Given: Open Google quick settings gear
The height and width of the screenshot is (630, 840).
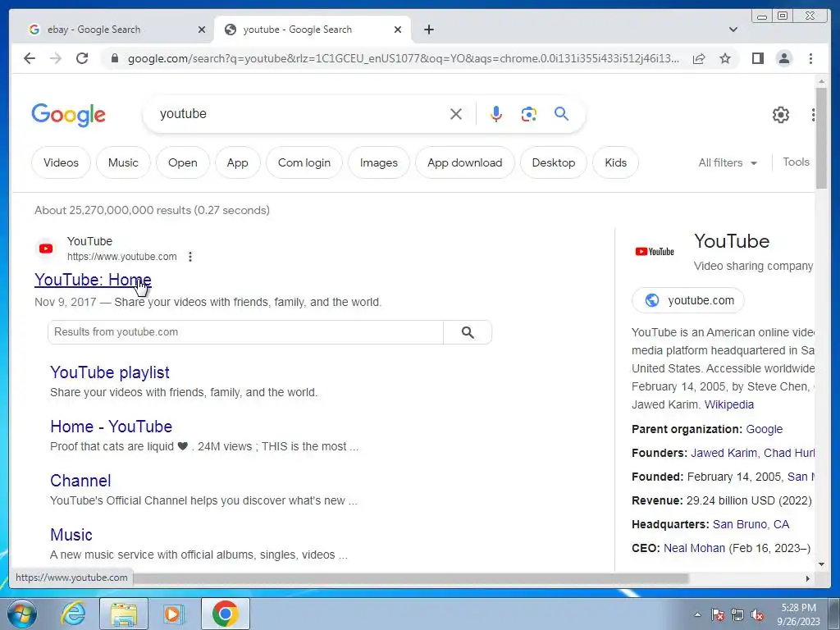Looking at the screenshot, I should (x=781, y=115).
